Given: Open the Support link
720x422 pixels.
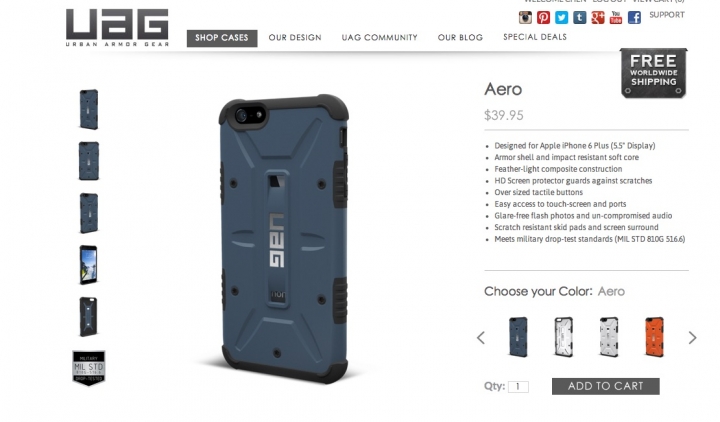Looking at the screenshot, I should (x=667, y=15).
